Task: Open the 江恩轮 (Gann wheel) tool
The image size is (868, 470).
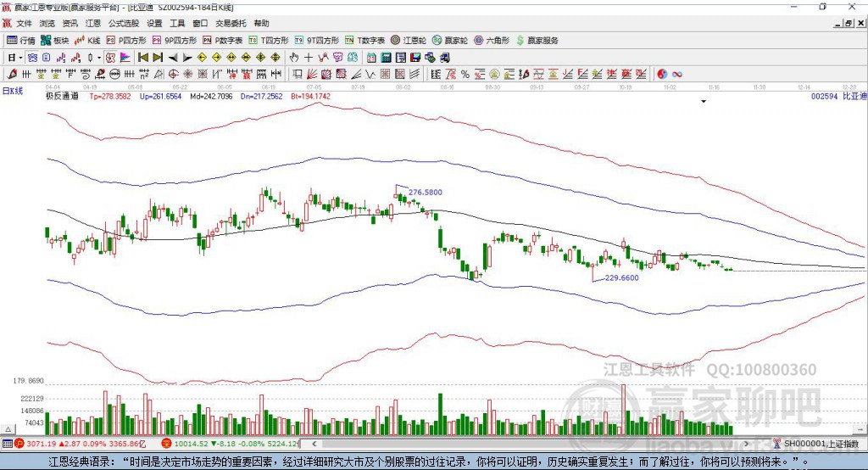Action: (409, 41)
